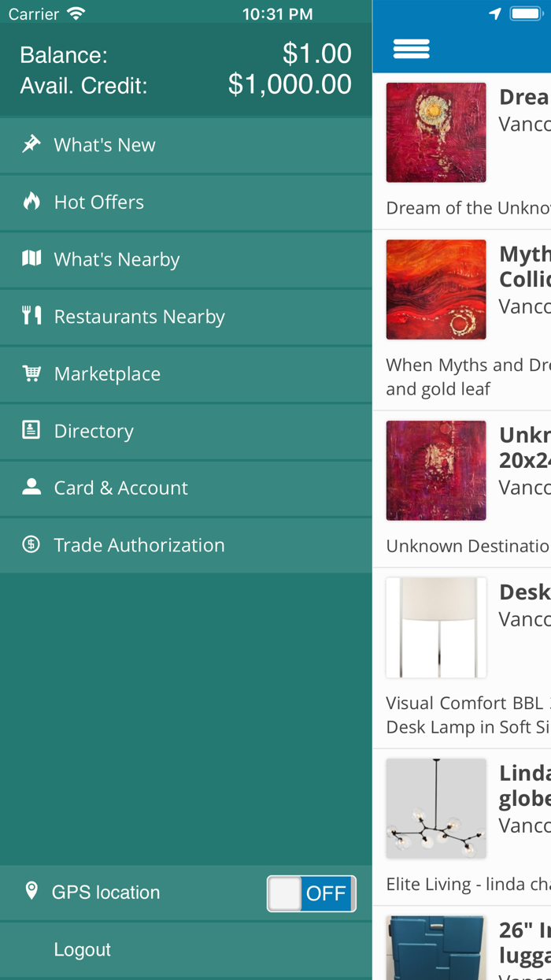Tap the Logout option
The image size is (551, 980).
[x=82, y=948]
